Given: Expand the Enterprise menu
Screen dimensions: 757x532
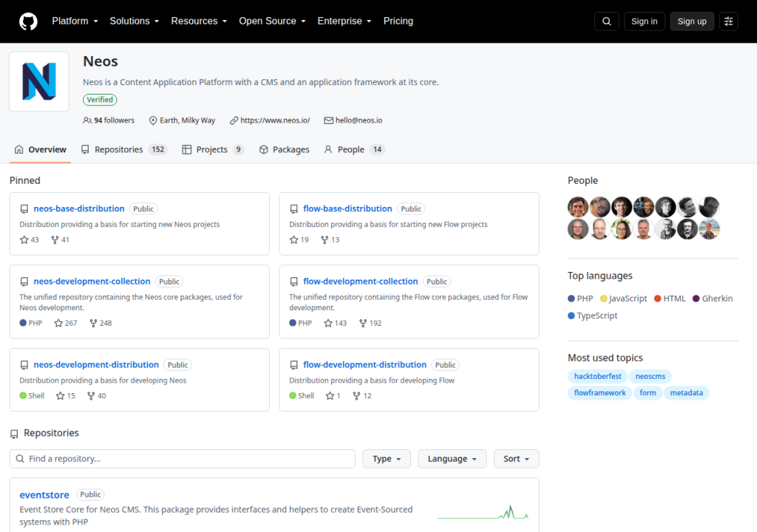Looking at the screenshot, I should [x=344, y=21].
